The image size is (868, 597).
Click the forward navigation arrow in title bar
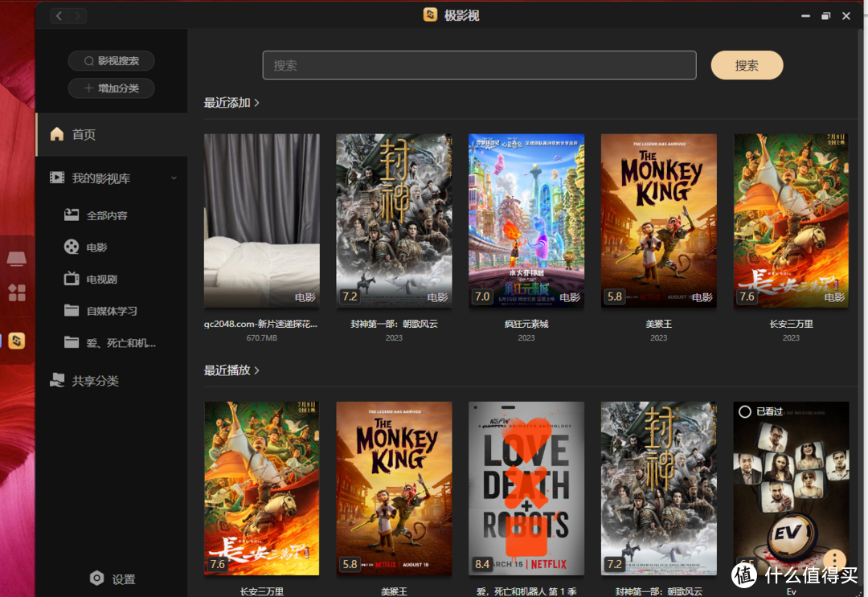(77, 16)
